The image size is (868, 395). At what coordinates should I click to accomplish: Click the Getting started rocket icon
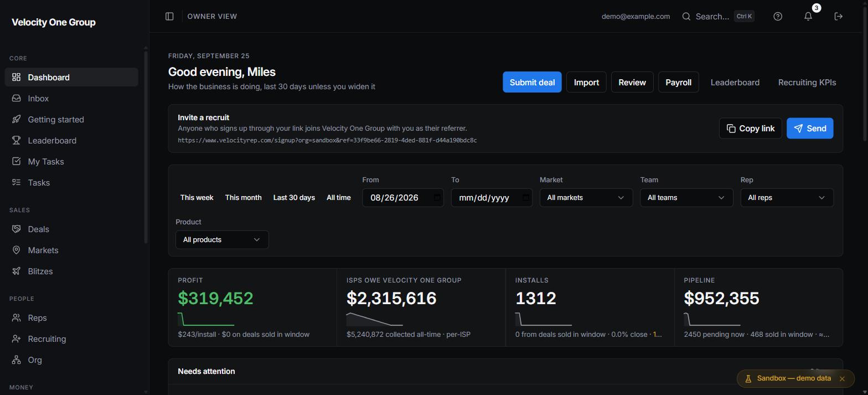[x=17, y=119]
